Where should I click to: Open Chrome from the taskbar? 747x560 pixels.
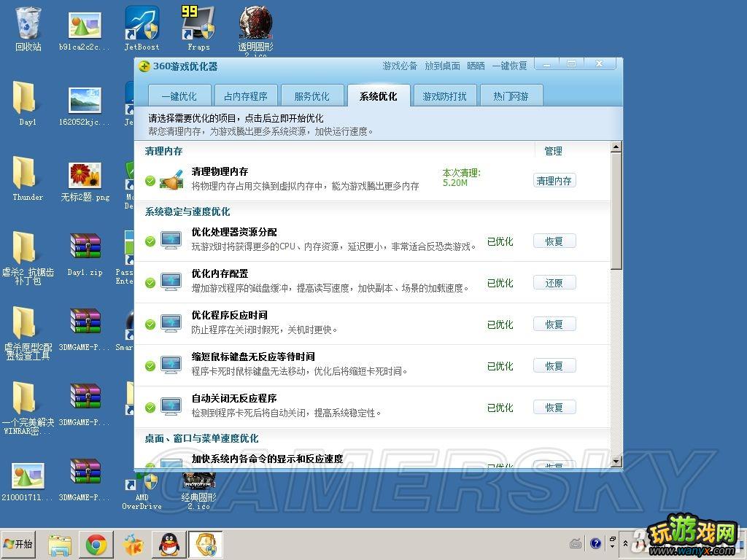click(96, 545)
